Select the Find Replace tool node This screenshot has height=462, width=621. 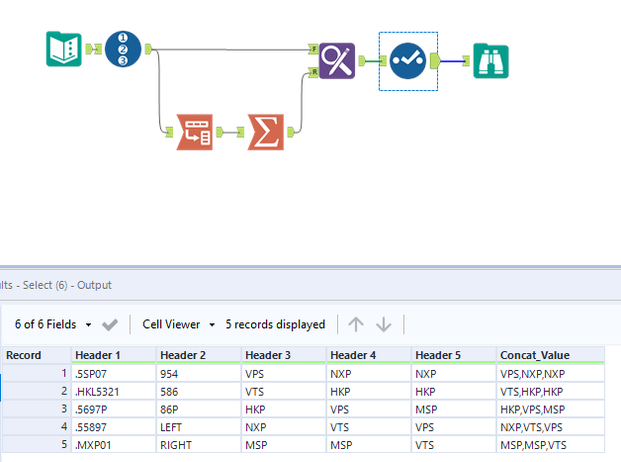coord(337,61)
